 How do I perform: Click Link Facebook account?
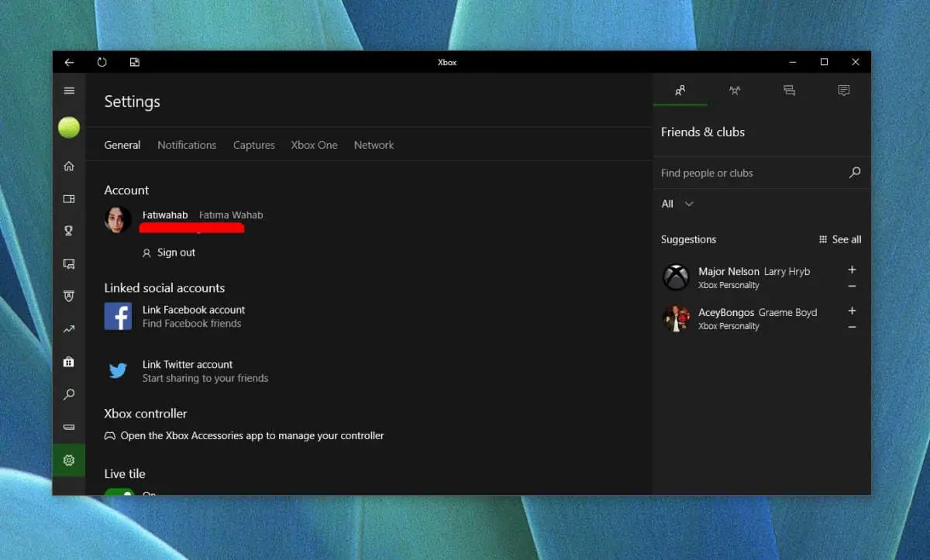coord(194,310)
